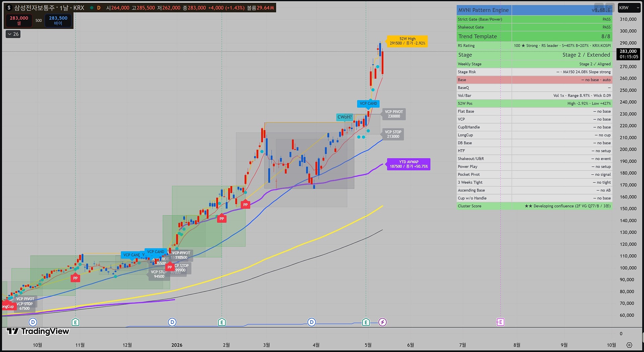Click the Samsung symbol S logo icon
This screenshot has height=352, width=644.
click(x=9, y=8)
